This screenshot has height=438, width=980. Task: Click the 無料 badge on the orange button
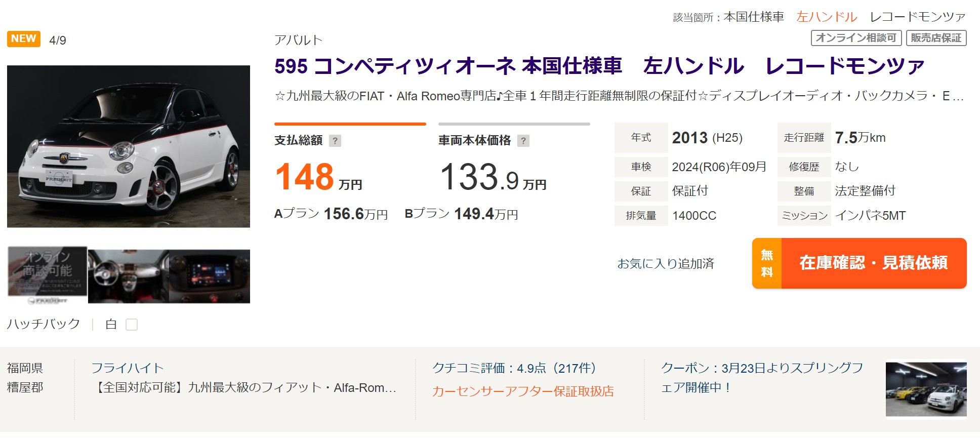click(767, 263)
